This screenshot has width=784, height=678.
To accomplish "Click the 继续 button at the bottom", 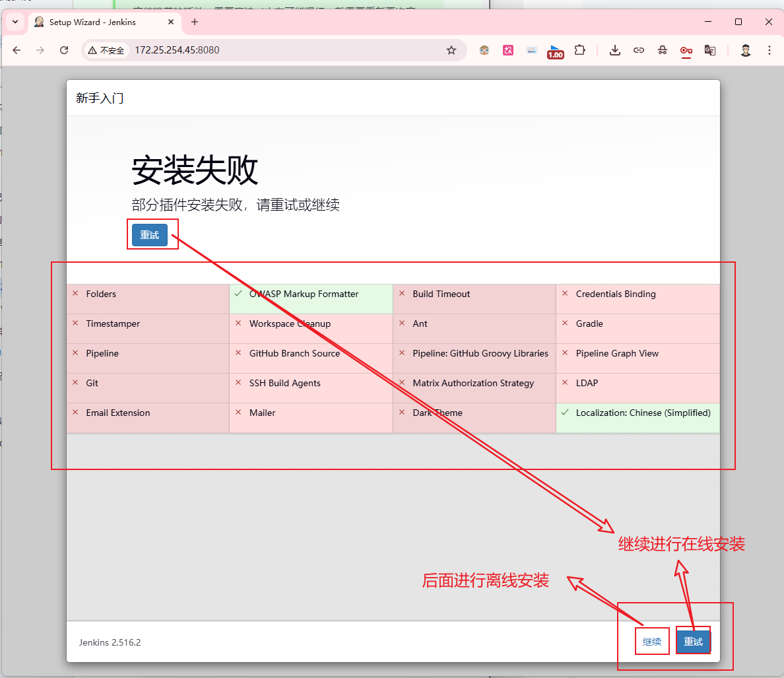I will 652,642.
